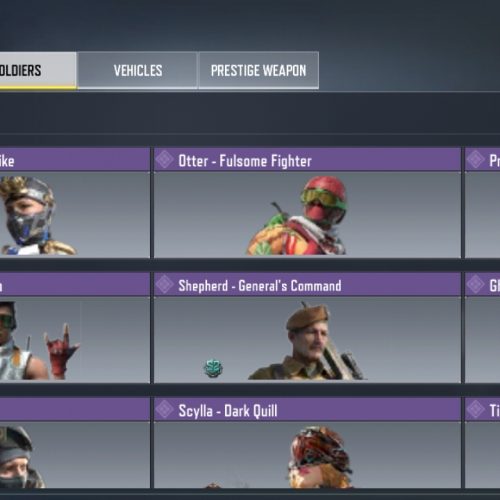Open the Prestige Weapon tab
Screen dimensions: 500x500
coord(259,70)
